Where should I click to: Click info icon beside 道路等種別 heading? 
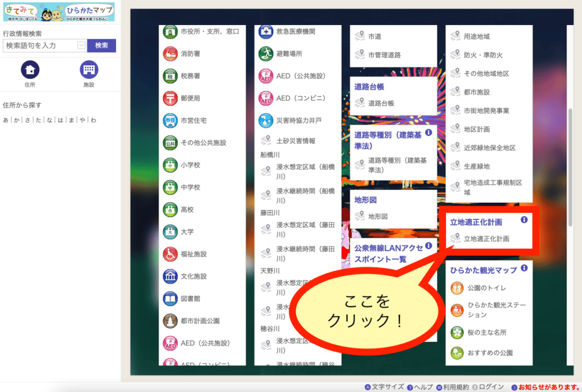429,132
